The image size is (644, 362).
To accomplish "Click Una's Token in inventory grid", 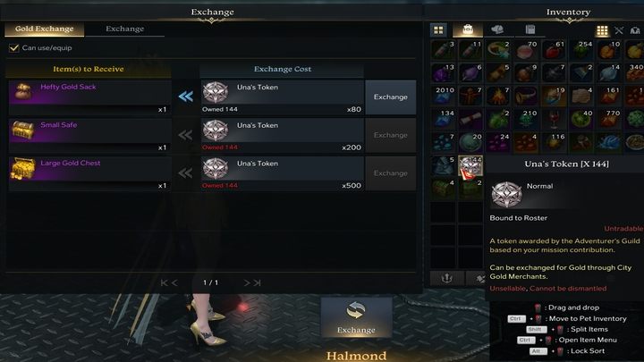I will pyautogui.click(x=470, y=166).
